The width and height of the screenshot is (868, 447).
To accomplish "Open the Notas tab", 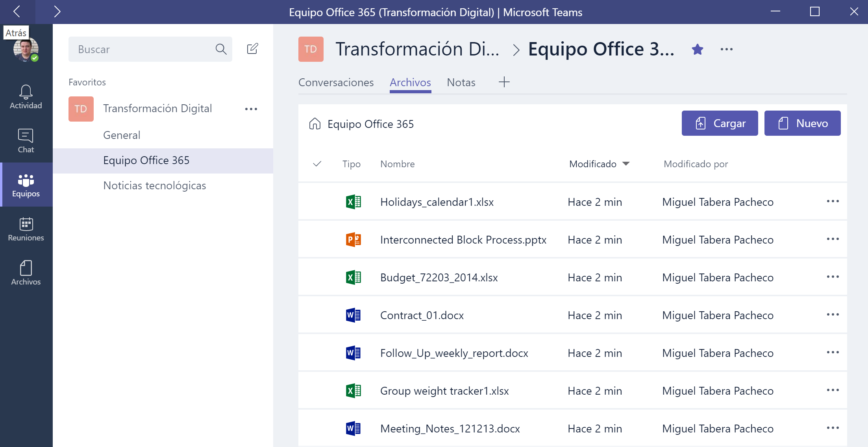I will 461,82.
